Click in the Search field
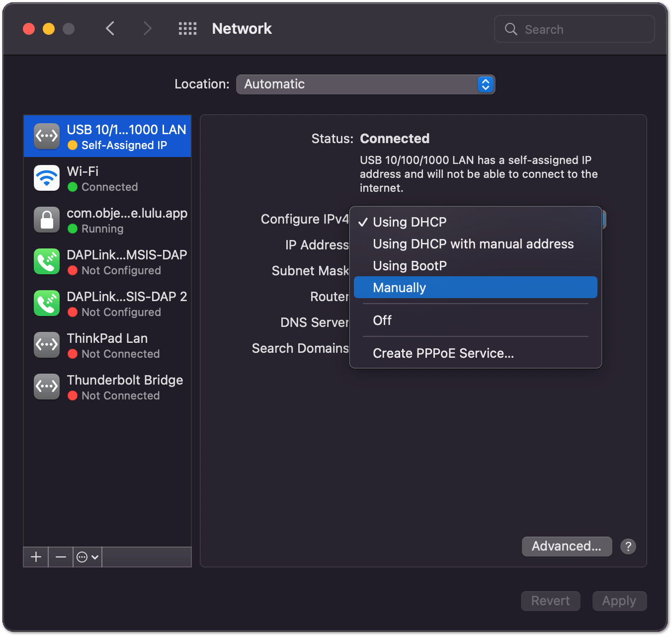Viewport: 672px width, 636px height. pyautogui.click(x=582, y=29)
